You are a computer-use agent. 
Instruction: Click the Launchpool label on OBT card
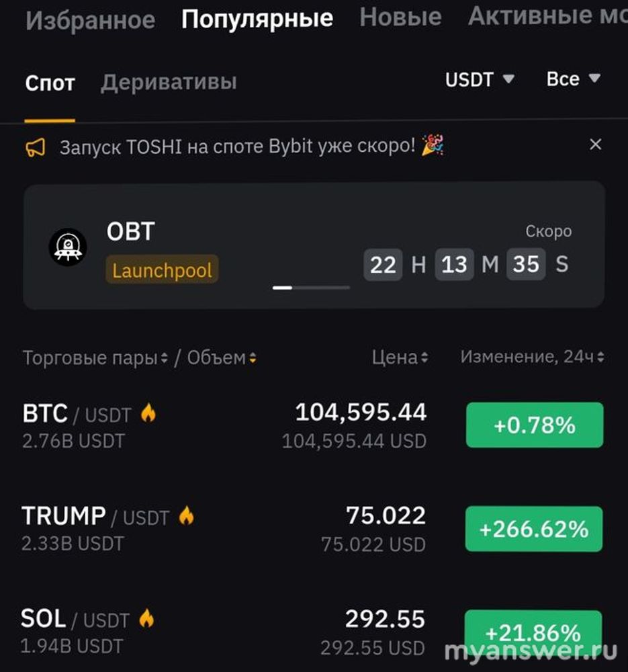click(x=162, y=271)
